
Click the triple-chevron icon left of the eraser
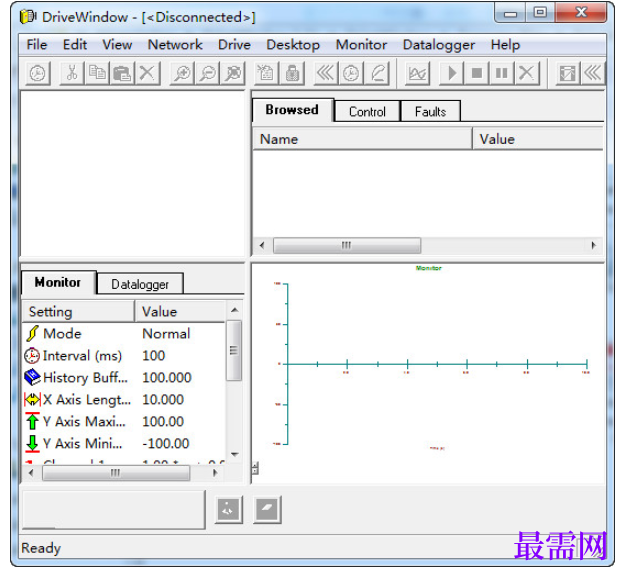(326, 73)
